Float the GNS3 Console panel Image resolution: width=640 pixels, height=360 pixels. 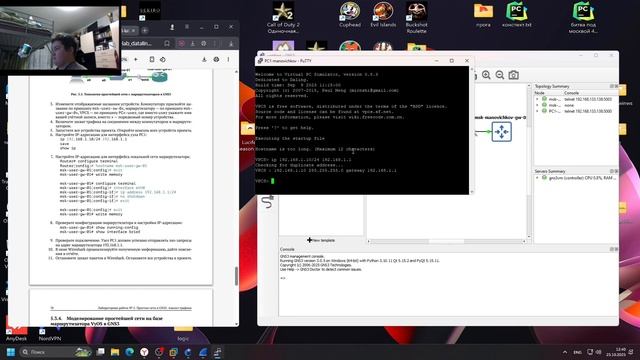click(611, 249)
